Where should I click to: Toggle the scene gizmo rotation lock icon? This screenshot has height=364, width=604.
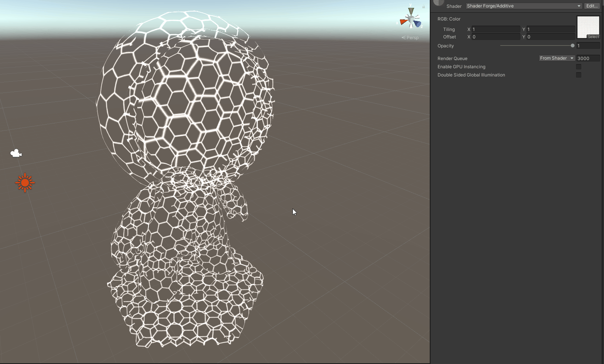coord(423,7)
